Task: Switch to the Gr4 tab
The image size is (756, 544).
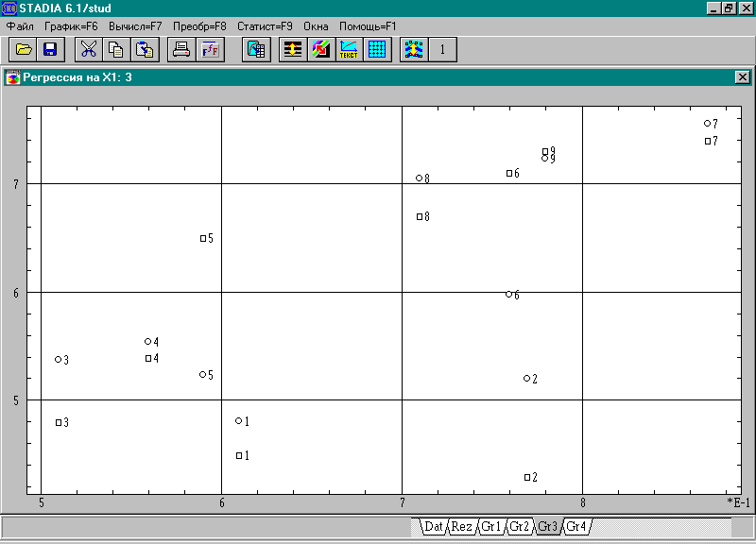Action: tap(576, 527)
